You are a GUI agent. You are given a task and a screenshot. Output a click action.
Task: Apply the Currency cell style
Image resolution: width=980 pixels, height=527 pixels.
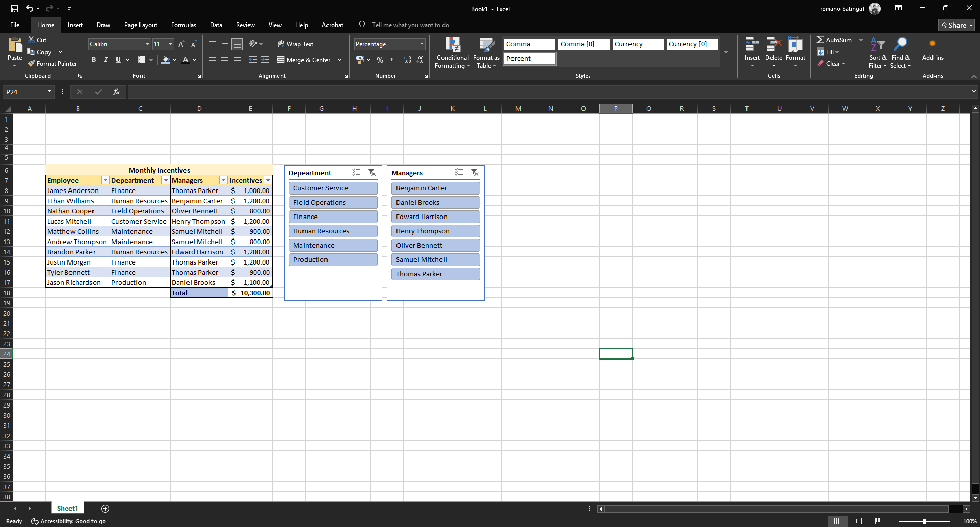click(638, 44)
